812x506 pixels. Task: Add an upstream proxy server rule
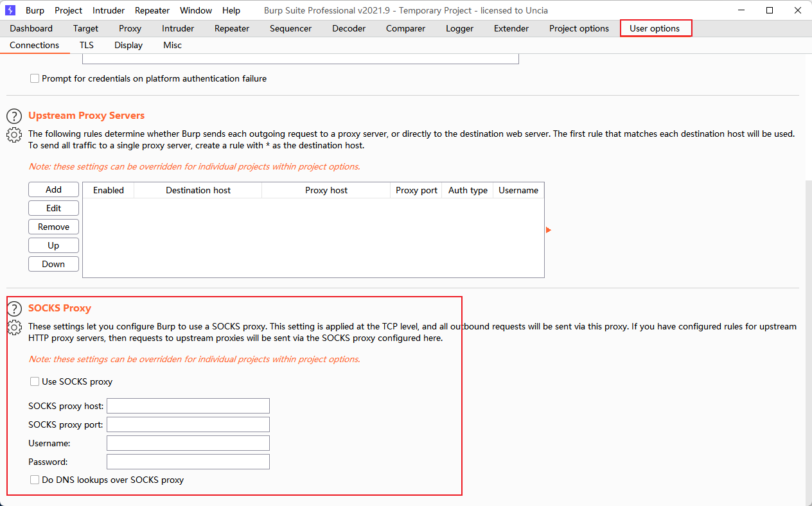[54, 189]
